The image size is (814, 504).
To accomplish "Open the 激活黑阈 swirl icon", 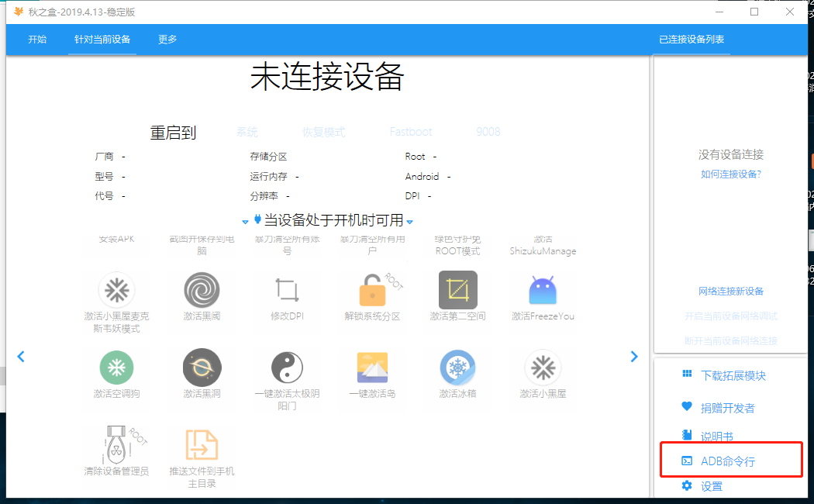I will point(202,291).
